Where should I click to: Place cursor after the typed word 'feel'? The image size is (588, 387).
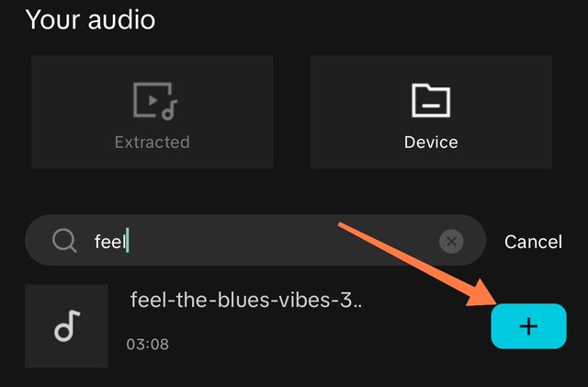[x=128, y=241]
